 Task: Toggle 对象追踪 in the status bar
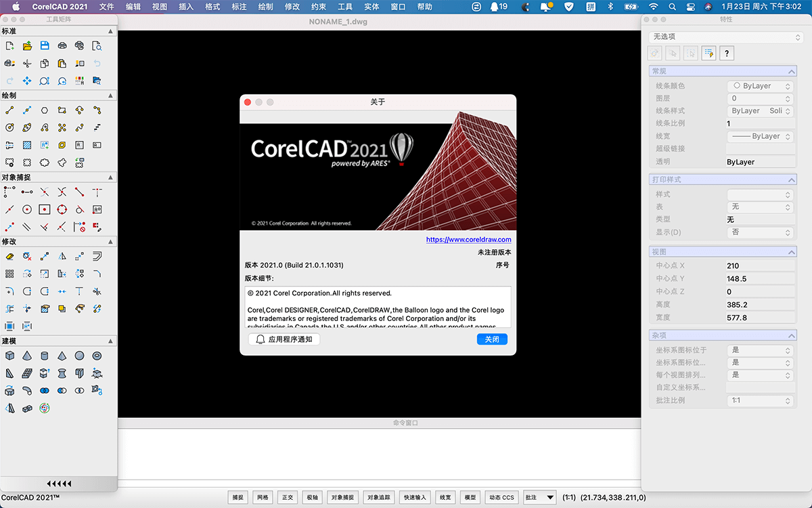[x=379, y=497]
